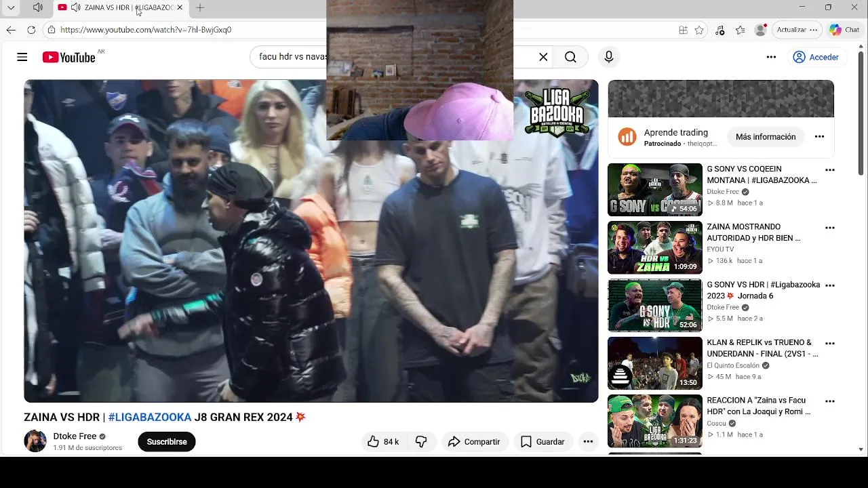Subscribe with the Suscribirse button
Screen dimensions: 868x488
coord(167,441)
